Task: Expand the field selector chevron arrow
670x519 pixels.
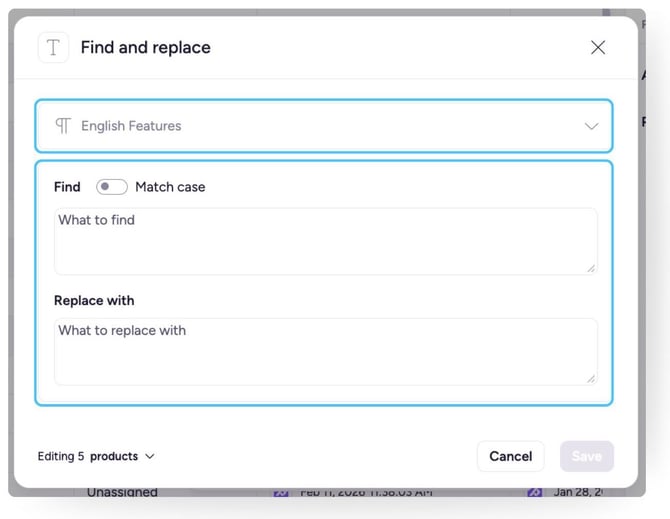Action: pyautogui.click(x=591, y=126)
